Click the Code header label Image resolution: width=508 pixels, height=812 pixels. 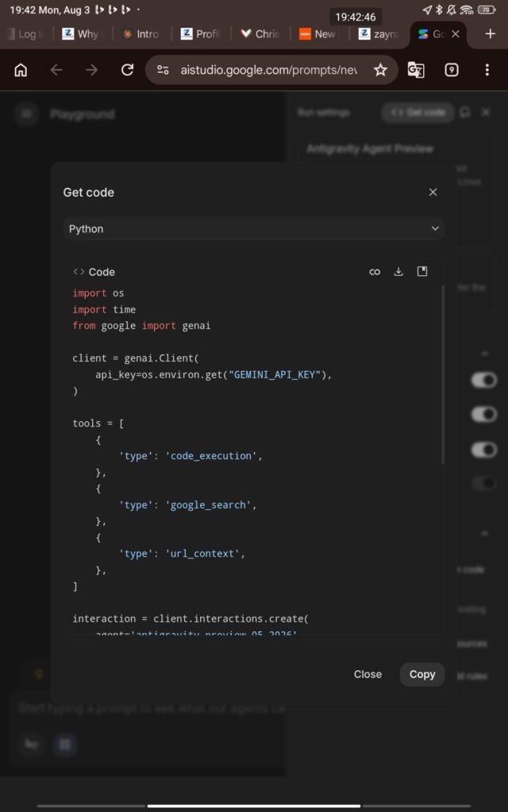[102, 272]
